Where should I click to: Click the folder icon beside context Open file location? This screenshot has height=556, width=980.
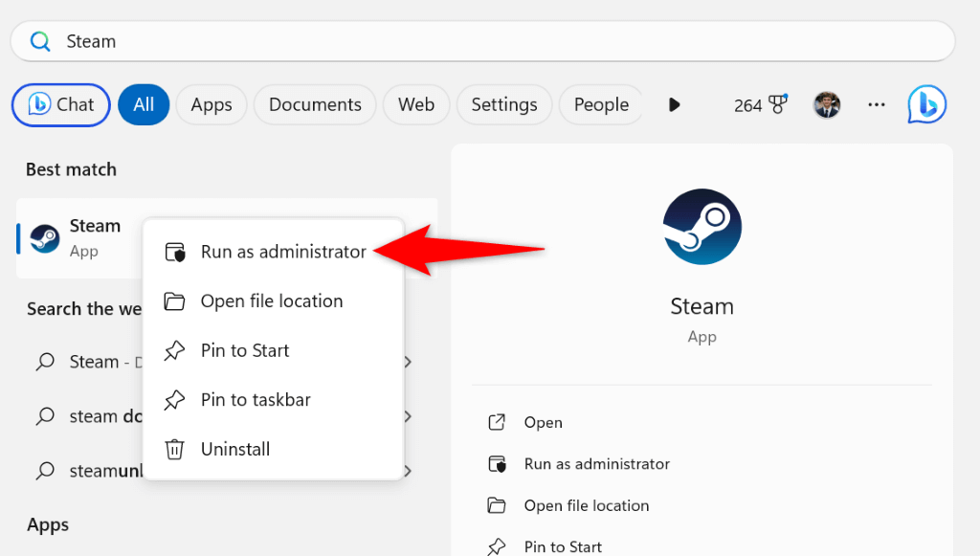[x=174, y=301]
